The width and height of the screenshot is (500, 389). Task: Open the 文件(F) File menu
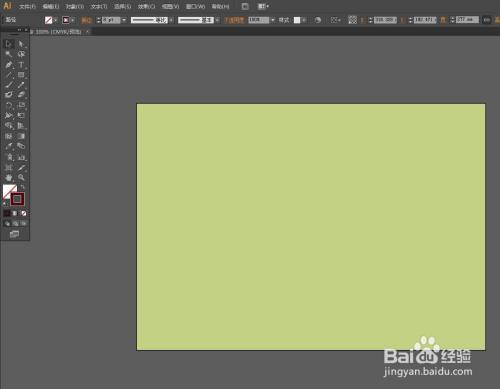pyautogui.click(x=27, y=6)
